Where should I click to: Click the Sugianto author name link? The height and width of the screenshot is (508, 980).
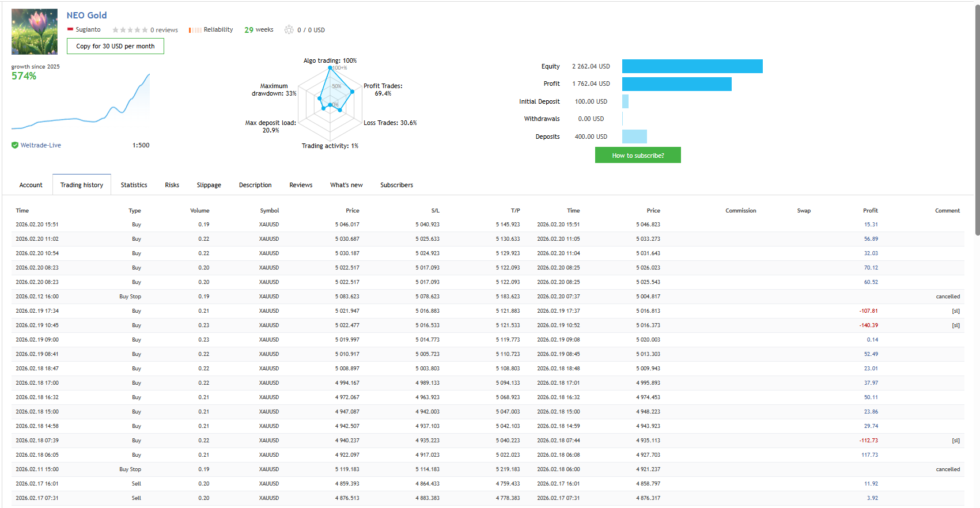(88, 29)
